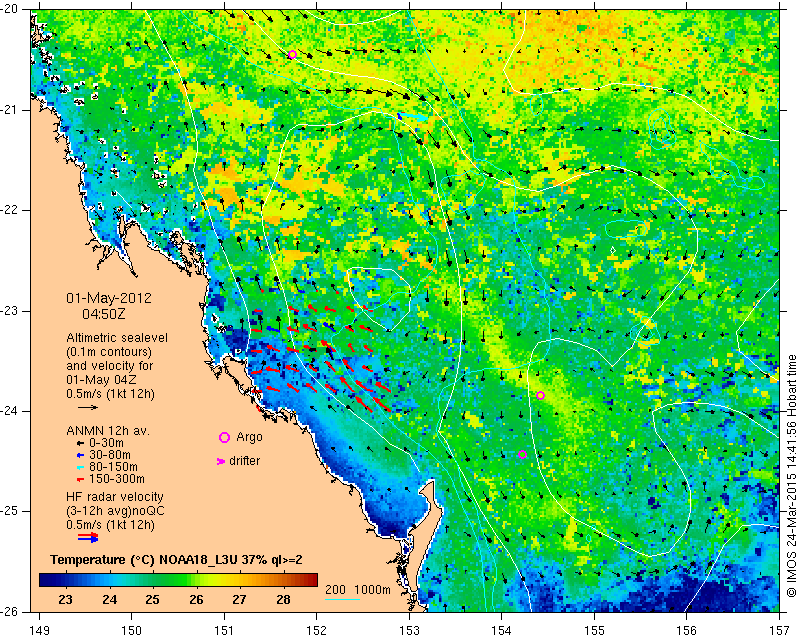Click the northernmost Argo marker near latitude -20.5
The width and height of the screenshot is (800, 640).
tap(292, 55)
